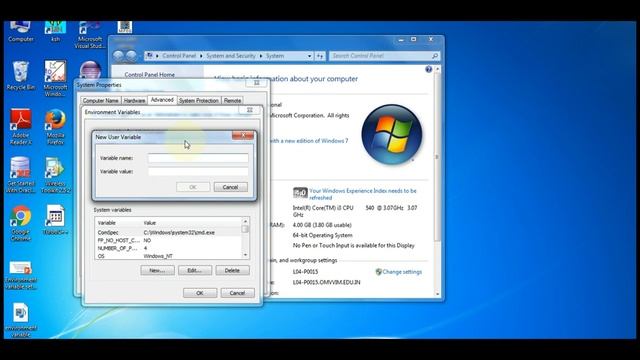640x360 pixels.
Task: Open the TurboC++ desktop icon
Action: (x=55, y=220)
